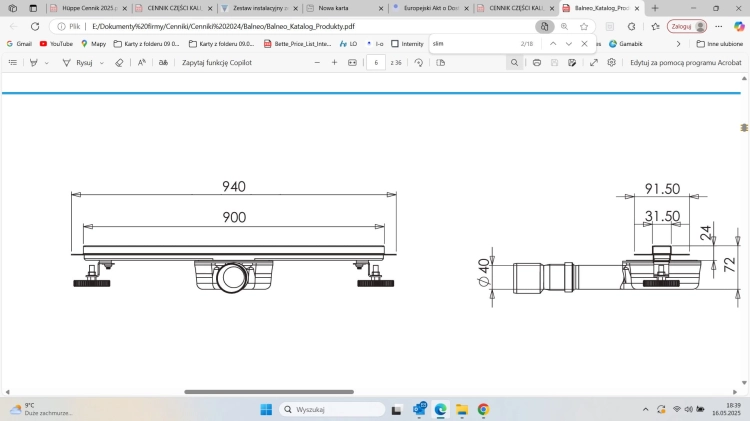750x421 pixels.
Task: Open Google Chrome from taskbar
Action: tap(484, 410)
